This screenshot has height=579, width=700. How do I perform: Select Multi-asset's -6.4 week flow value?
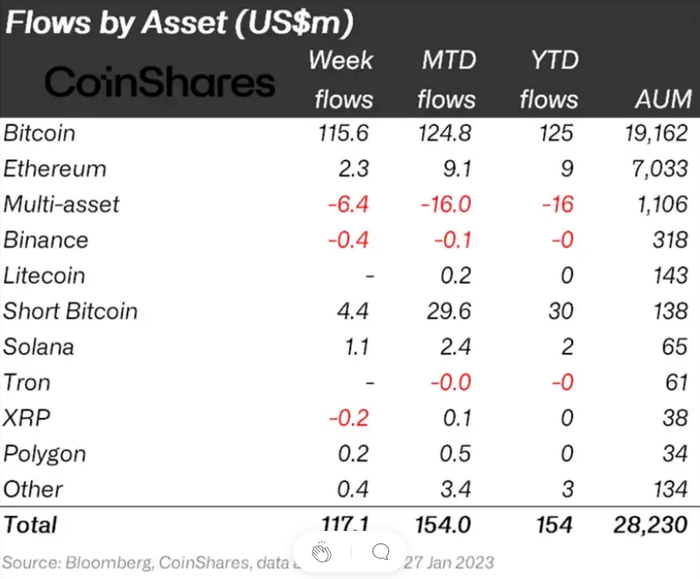[352, 204]
